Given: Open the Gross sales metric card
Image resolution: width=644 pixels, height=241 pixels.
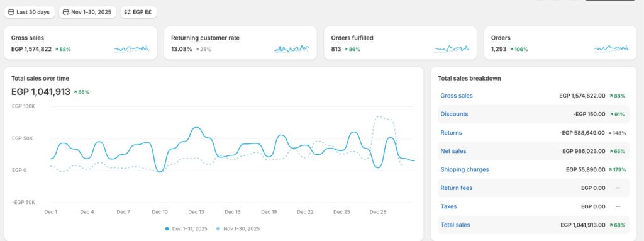Looking at the screenshot, I should [80, 43].
